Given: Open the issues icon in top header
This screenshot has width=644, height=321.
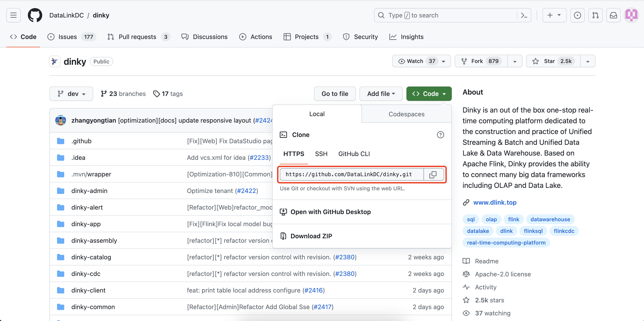Looking at the screenshot, I should coord(577,15).
